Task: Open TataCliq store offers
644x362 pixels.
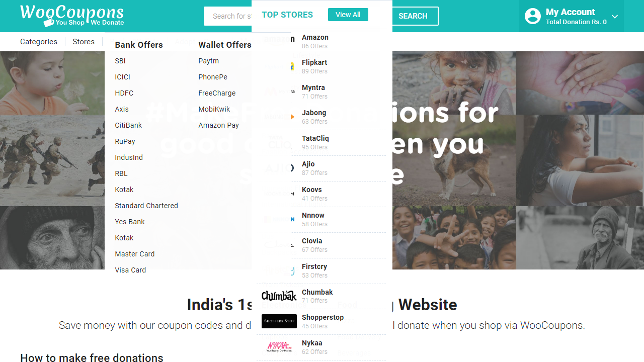Action: 315,138
